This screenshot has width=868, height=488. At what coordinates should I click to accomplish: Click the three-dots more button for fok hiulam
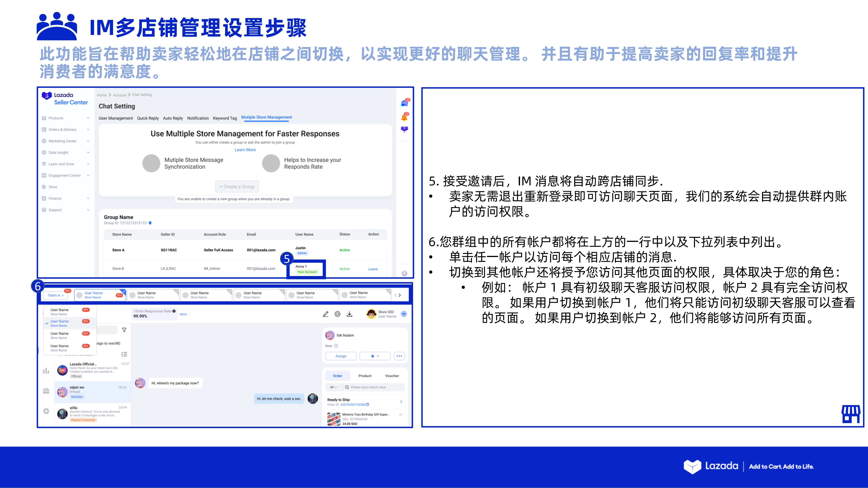click(x=399, y=356)
